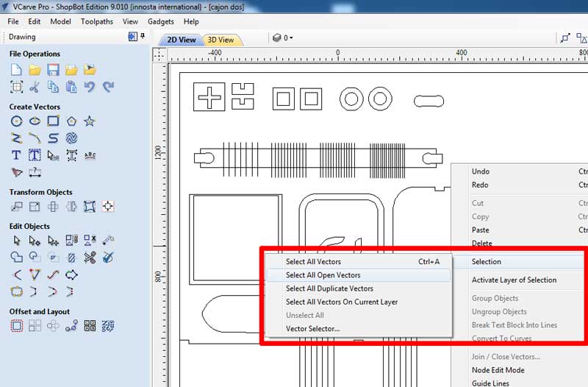Viewport: 588px width, 387px height.
Task: Open the Edit menu
Action: coord(34,21)
